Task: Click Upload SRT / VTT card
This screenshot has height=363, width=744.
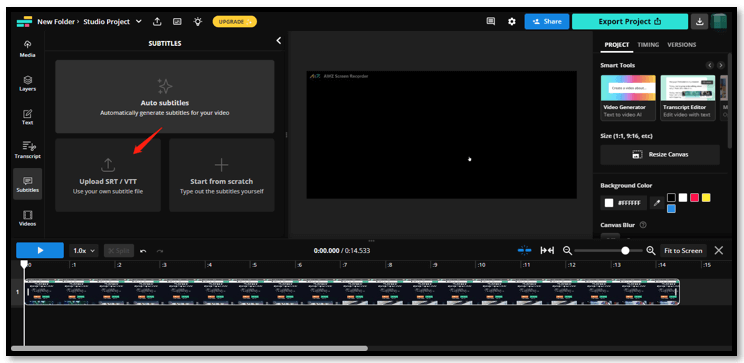Action: pos(108,175)
